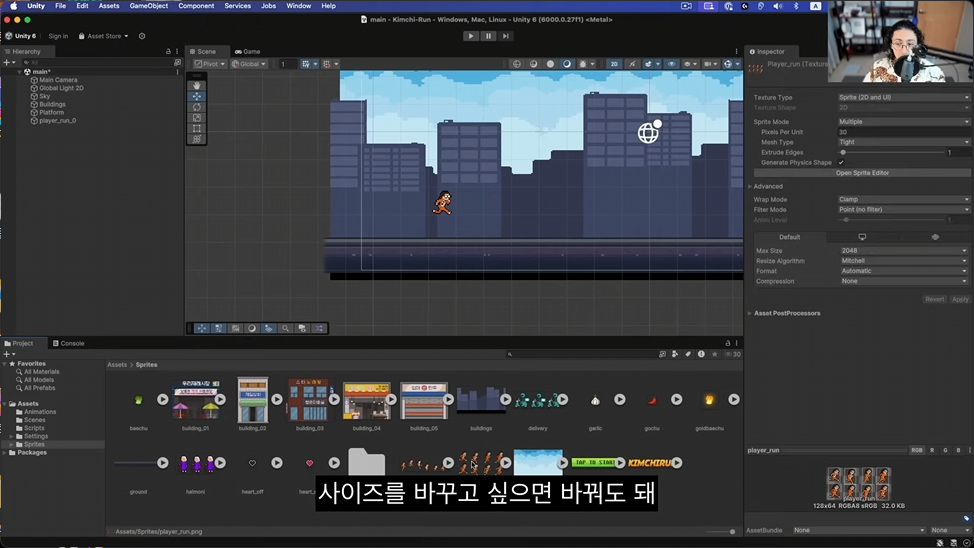Select the Scale tool in Scene
The image size is (974, 548).
coord(197,117)
